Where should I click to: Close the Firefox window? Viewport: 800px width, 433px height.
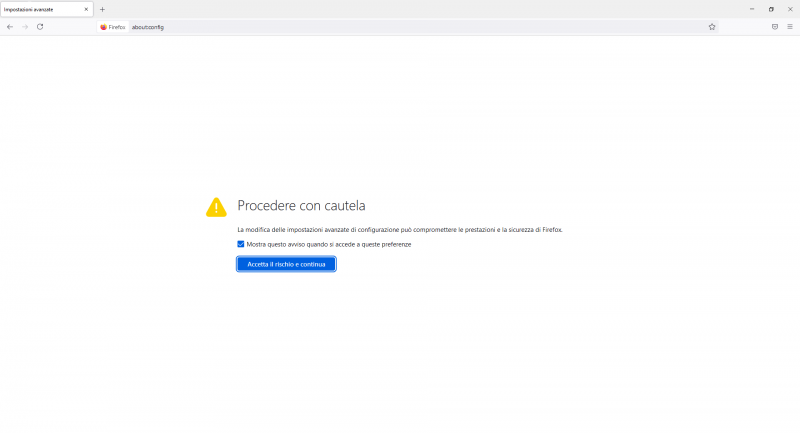790,9
